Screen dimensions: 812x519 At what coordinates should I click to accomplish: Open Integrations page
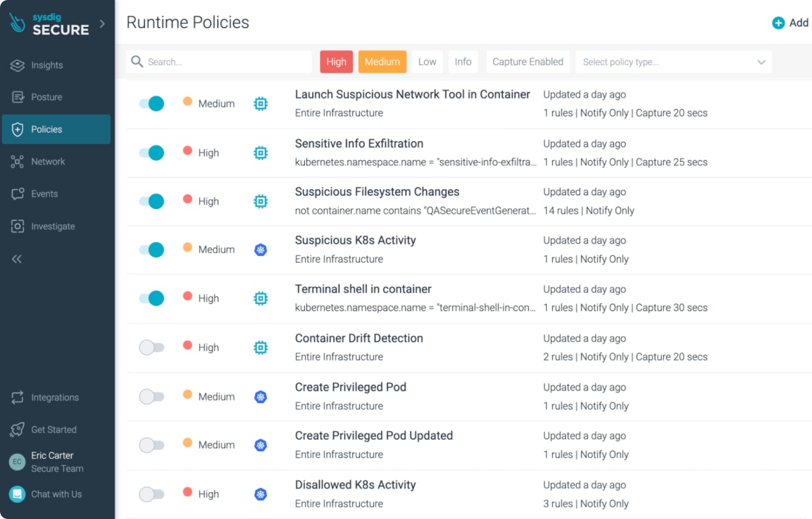[x=56, y=397]
